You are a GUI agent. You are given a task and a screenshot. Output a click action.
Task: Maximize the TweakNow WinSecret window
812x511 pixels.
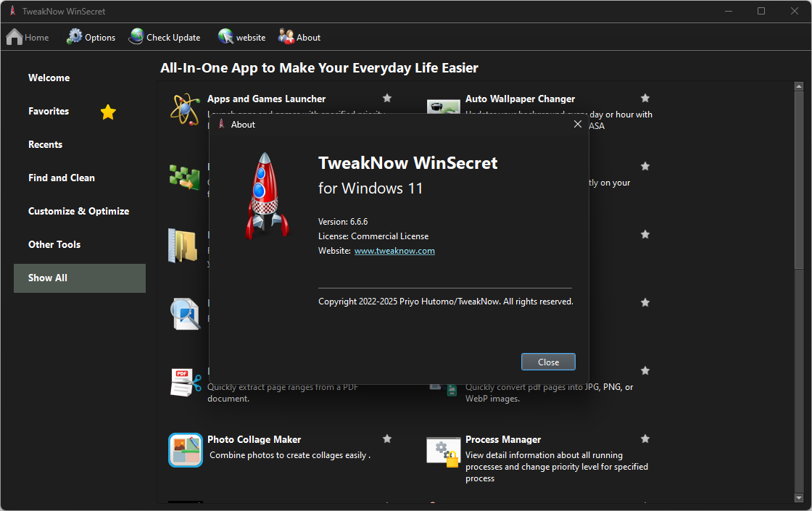[761, 11]
